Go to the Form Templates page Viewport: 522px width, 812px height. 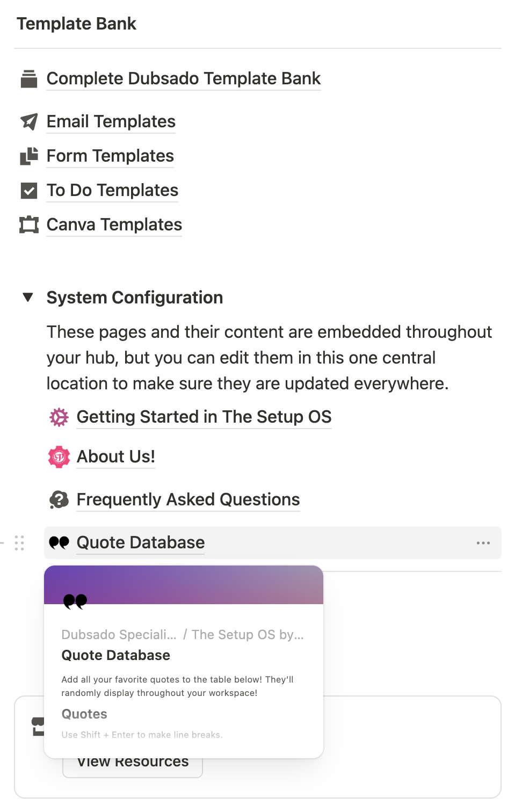click(x=110, y=156)
